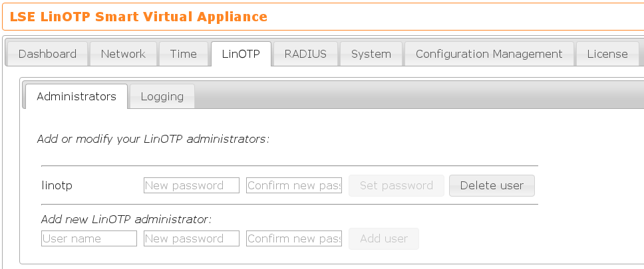Image resolution: width=644 pixels, height=269 pixels.
Task: Click the LSE LinOTP Smart Virtual Appliance title
Action: (x=138, y=17)
